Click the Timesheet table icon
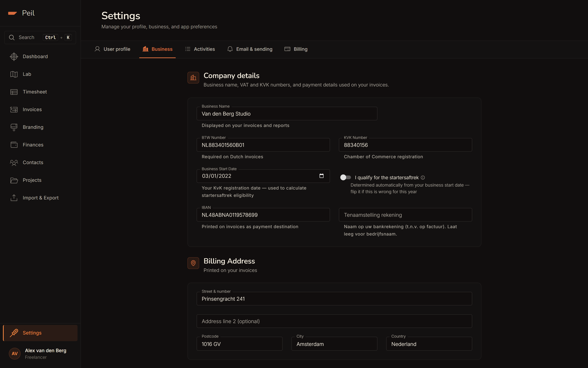This screenshot has width=588, height=368. [x=14, y=92]
